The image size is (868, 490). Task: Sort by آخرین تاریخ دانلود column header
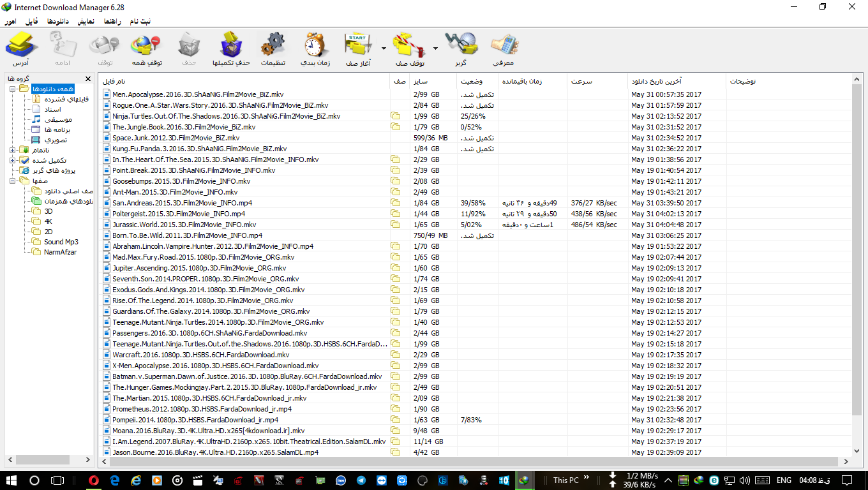coord(677,82)
